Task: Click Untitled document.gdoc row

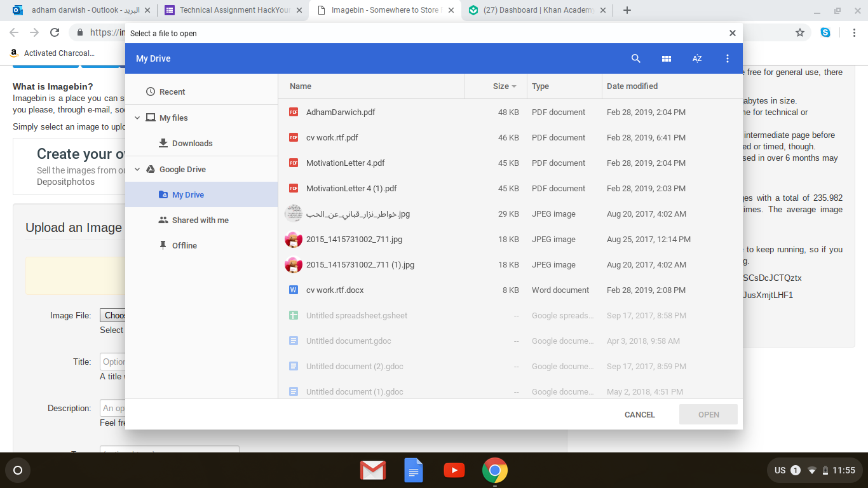Action: pyautogui.click(x=510, y=341)
